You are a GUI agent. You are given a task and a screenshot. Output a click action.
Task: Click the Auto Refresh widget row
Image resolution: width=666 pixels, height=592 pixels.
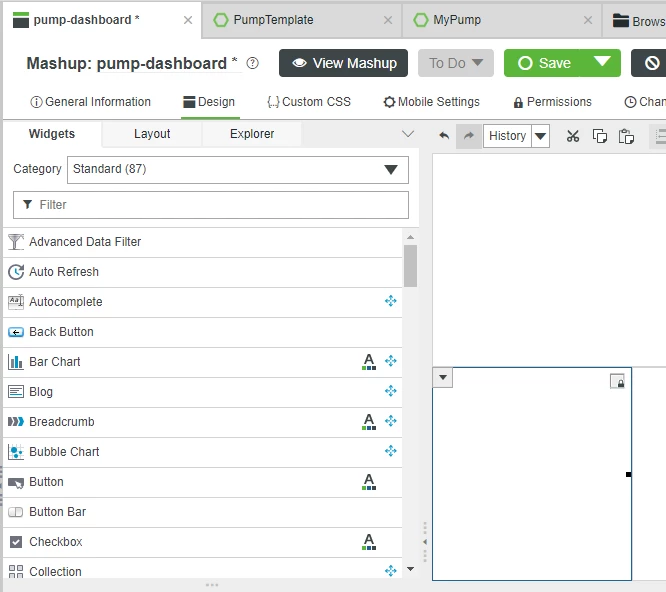[203, 272]
